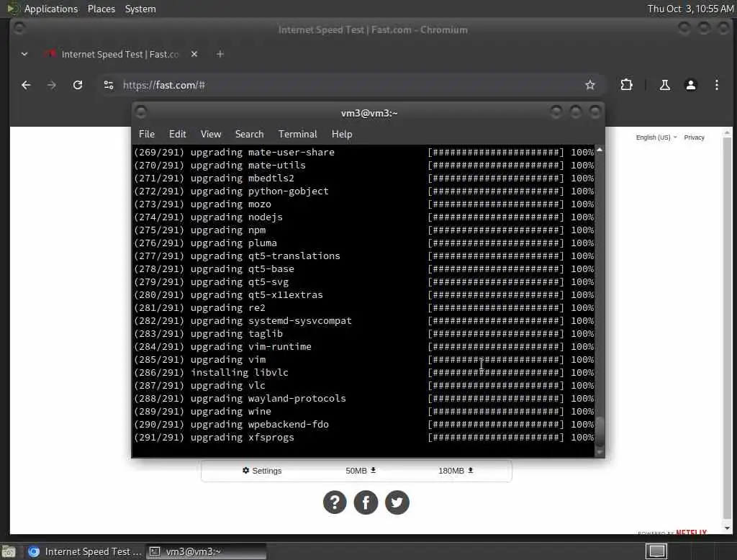The image size is (737, 560).
Task: Open fast.com Settings link
Action: pos(262,471)
